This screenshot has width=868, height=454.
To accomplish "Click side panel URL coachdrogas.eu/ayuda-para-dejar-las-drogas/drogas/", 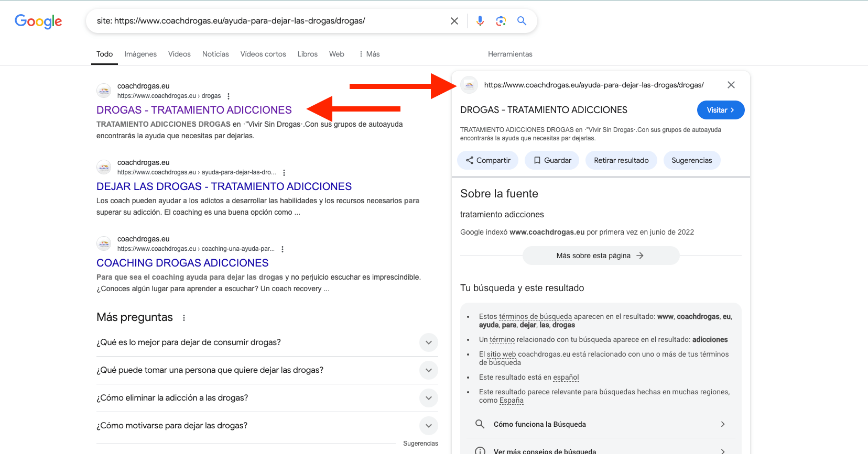I will point(594,85).
